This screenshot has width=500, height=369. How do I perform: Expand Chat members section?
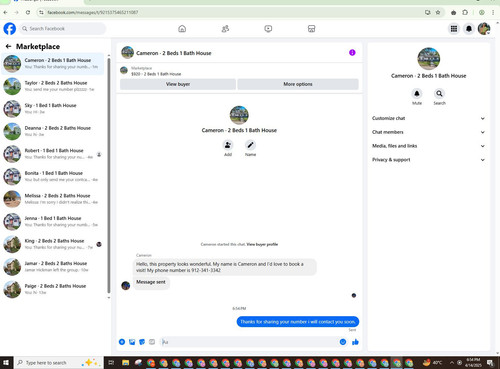tap(428, 132)
